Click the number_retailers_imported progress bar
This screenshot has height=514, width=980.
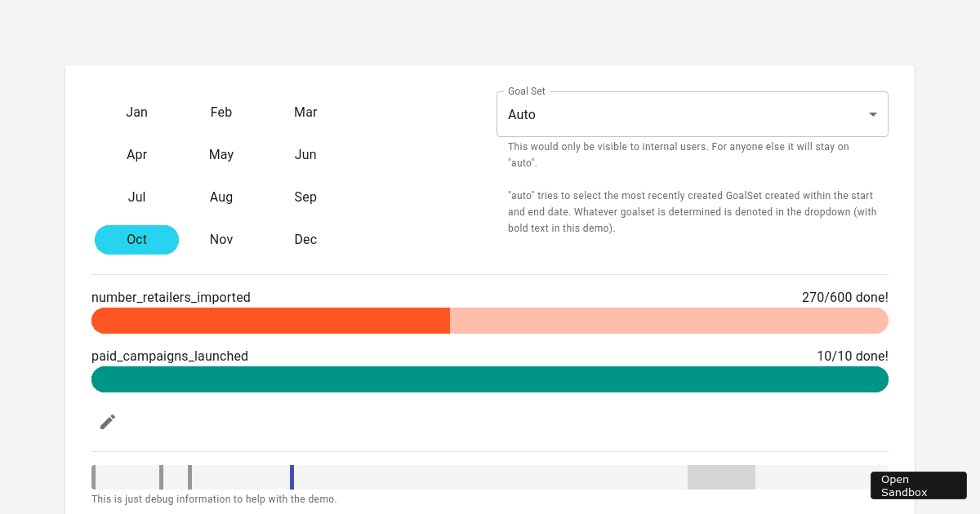click(490, 321)
